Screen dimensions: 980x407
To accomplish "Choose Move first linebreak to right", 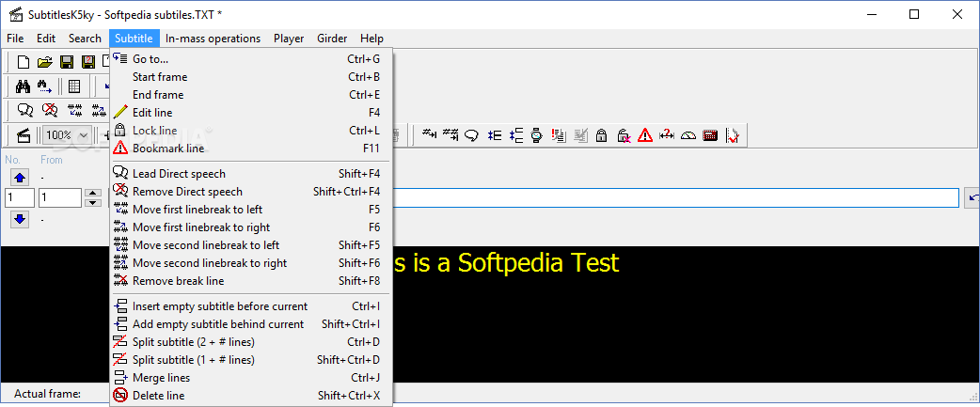I will click(250, 227).
